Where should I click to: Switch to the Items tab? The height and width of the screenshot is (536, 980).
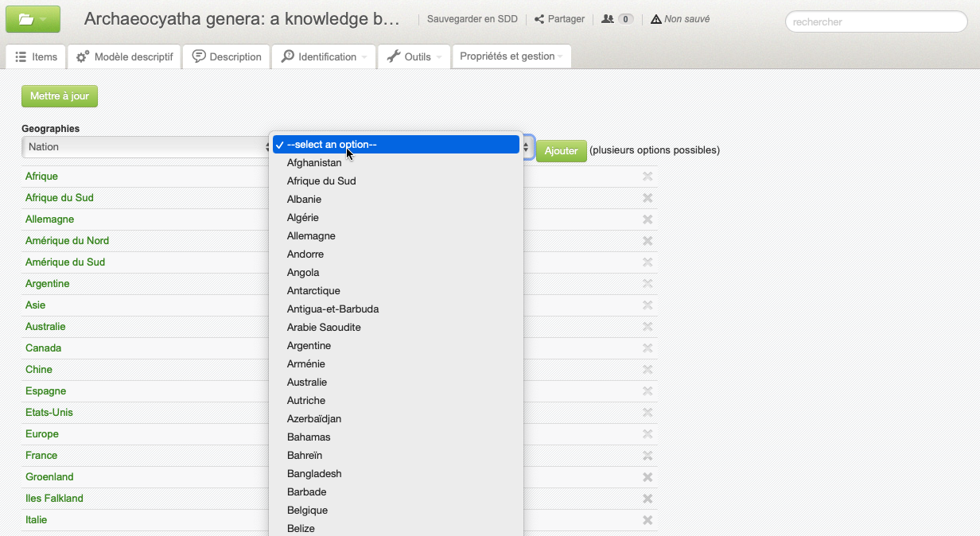pyautogui.click(x=37, y=57)
